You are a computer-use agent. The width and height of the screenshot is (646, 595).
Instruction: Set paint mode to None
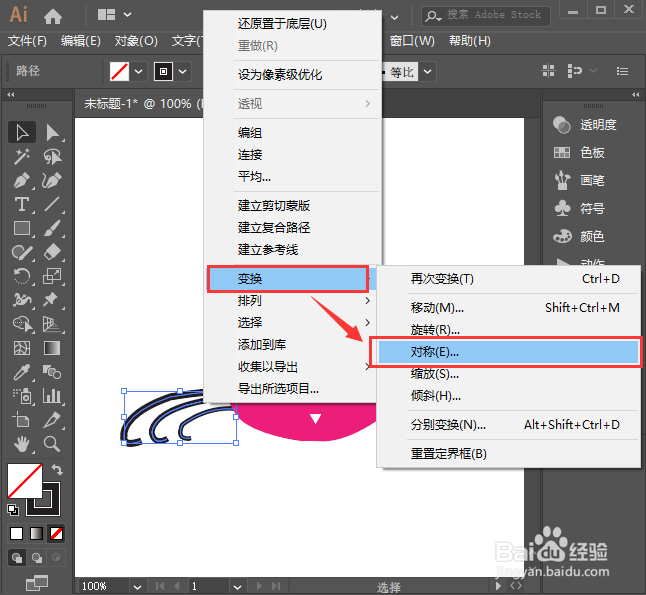tap(56, 533)
